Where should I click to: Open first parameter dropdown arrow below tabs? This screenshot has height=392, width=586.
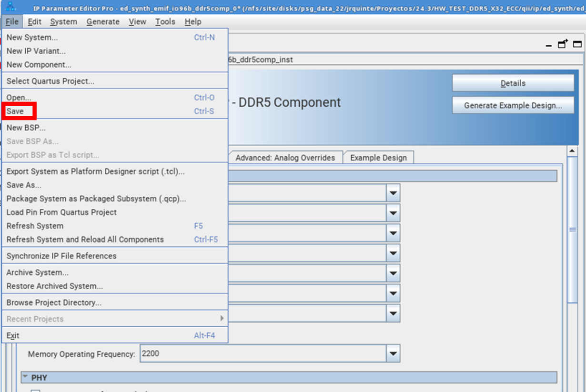click(x=393, y=193)
